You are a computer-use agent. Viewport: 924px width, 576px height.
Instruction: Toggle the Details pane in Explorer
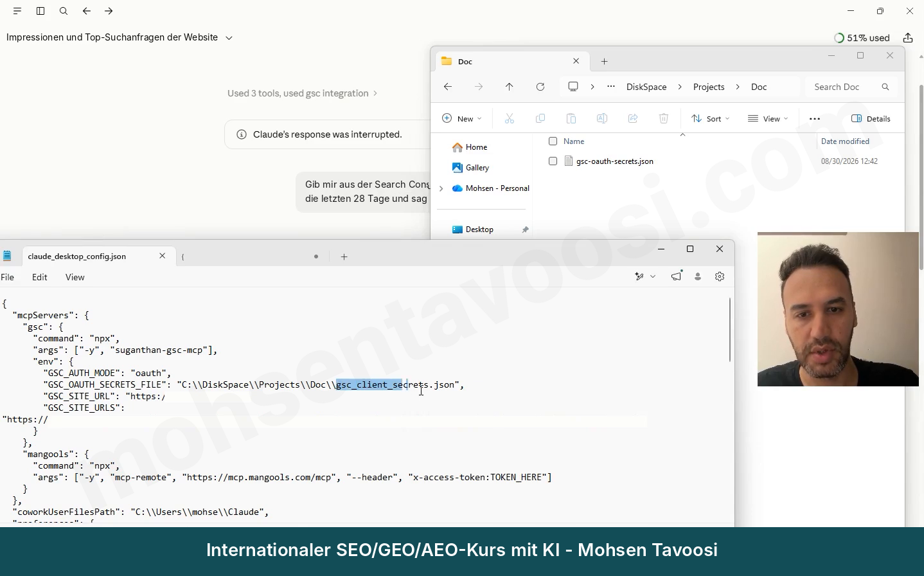coord(871,118)
